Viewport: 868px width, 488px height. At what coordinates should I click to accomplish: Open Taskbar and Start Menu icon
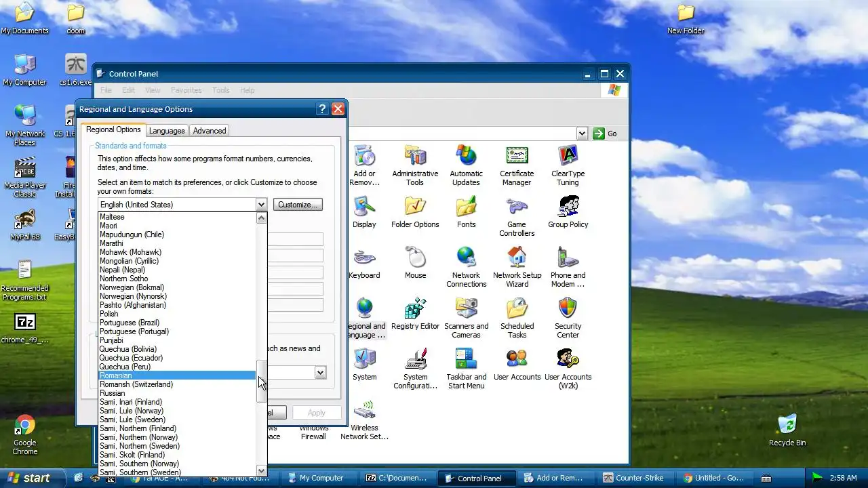click(466, 369)
